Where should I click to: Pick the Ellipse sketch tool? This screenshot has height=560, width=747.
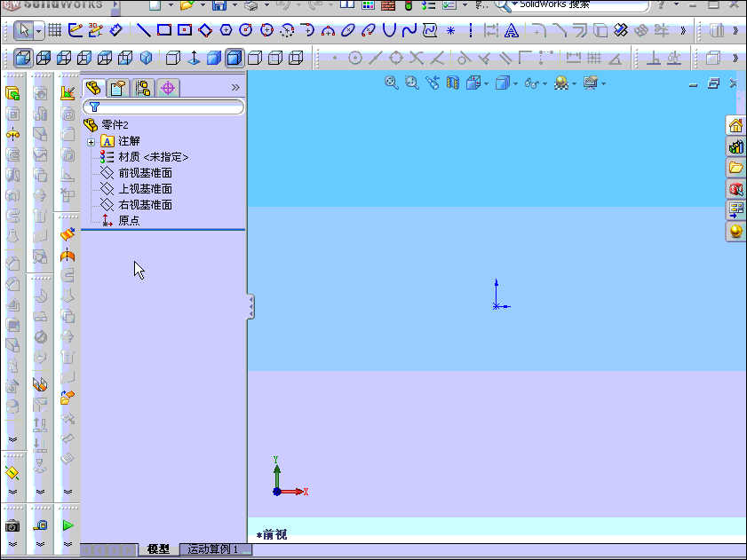point(348,30)
